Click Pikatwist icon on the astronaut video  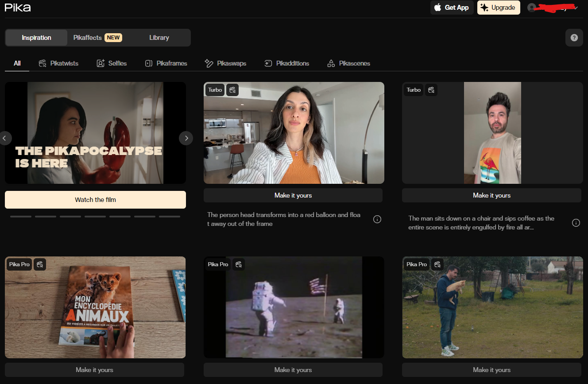coord(238,264)
